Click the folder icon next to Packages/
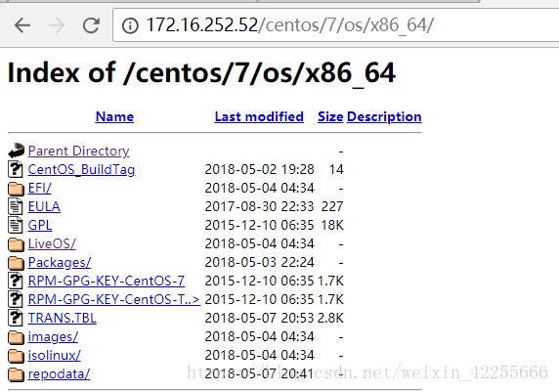Screen dimensions: 559x392 (x=16, y=263)
